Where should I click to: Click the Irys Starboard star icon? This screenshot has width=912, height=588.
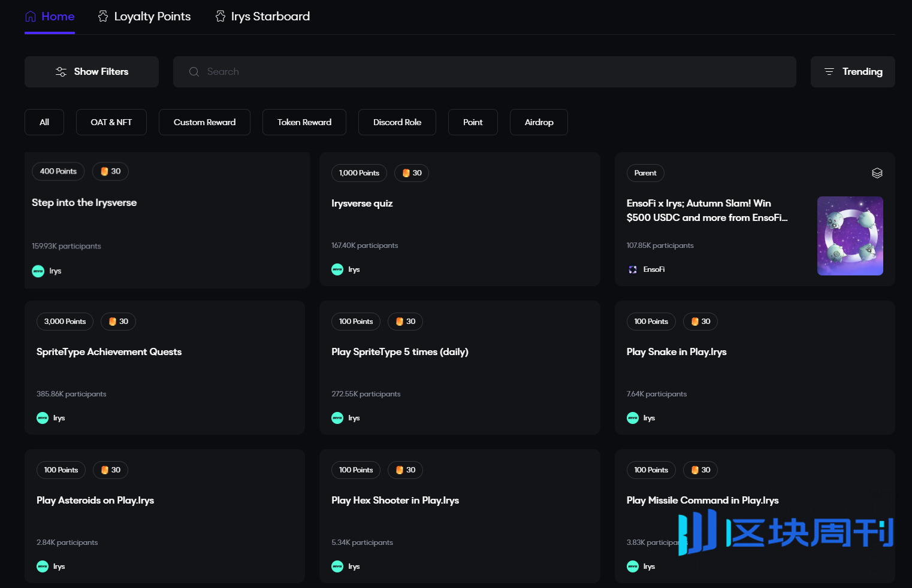point(221,17)
